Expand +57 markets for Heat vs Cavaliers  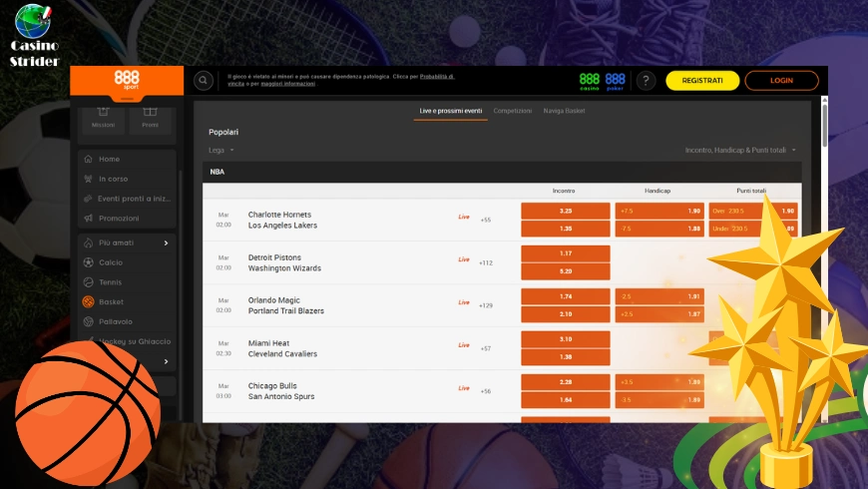tap(486, 349)
